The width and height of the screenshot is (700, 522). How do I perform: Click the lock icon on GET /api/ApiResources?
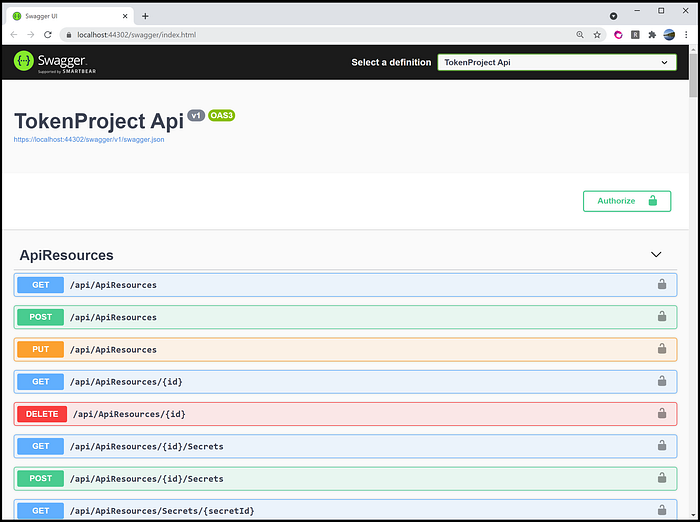[x=662, y=284]
